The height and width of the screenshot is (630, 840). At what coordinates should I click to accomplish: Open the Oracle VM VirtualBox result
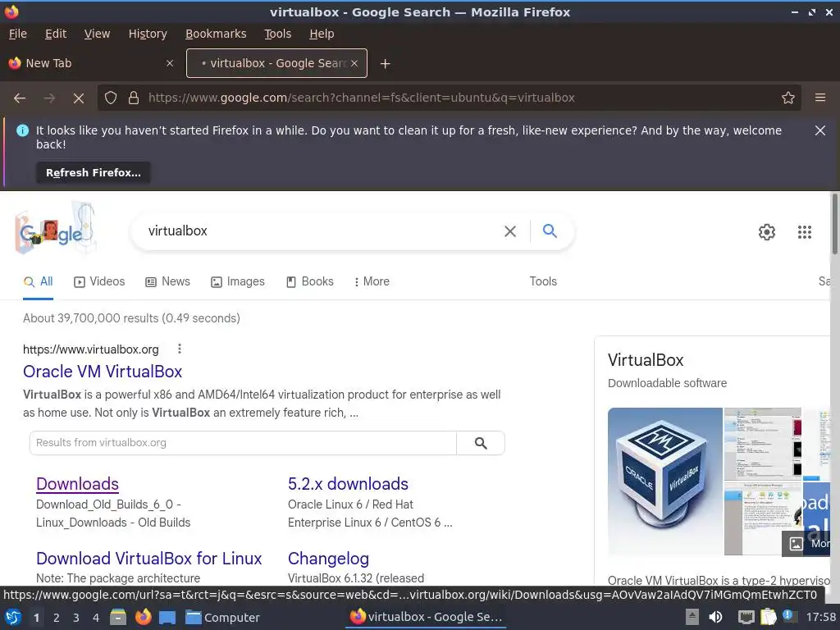pos(103,372)
